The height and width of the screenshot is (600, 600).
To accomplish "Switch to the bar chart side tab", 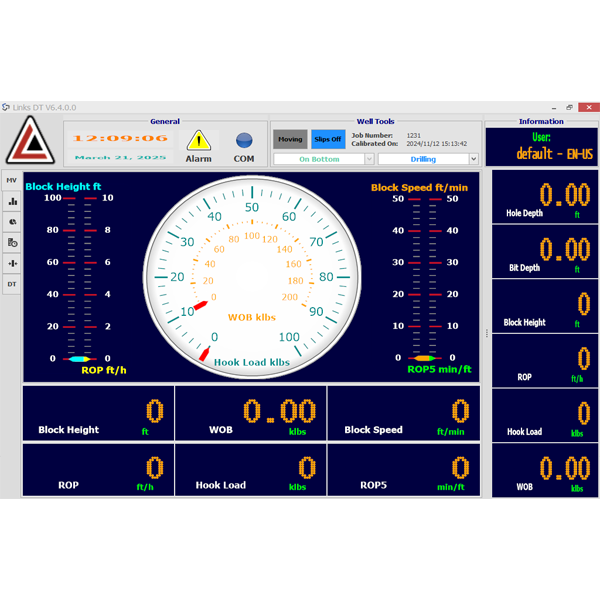I will tap(12, 201).
